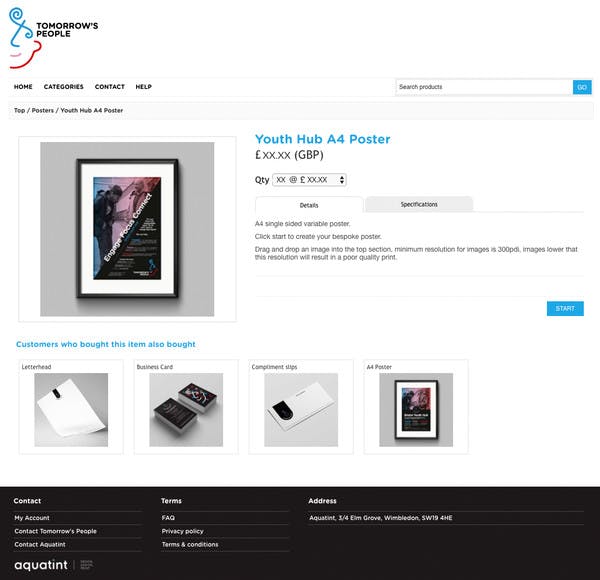Select the Details tab

pos(309,205)
